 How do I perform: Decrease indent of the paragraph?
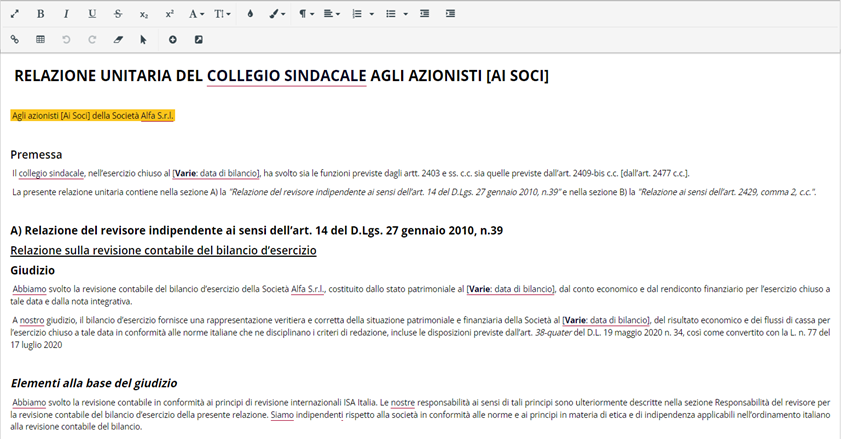(x=424, y=14)
